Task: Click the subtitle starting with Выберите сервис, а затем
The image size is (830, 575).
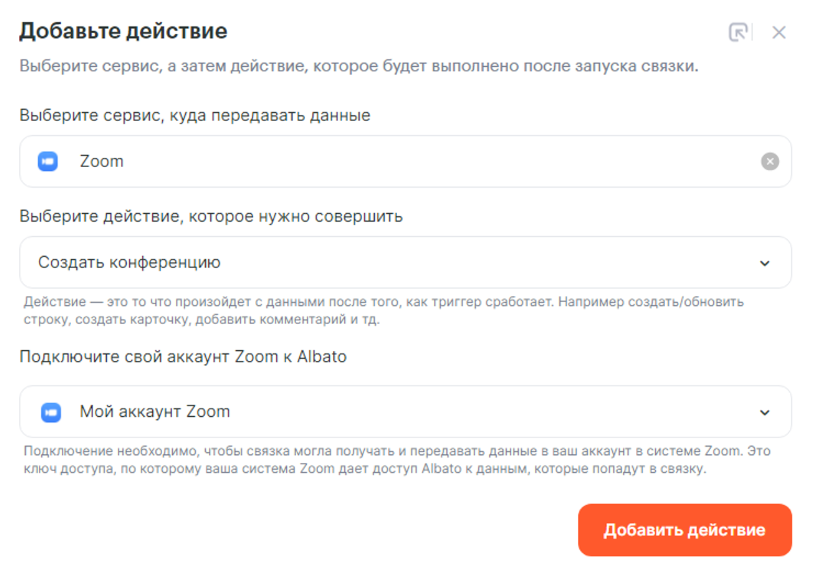Action: (358, 68)
